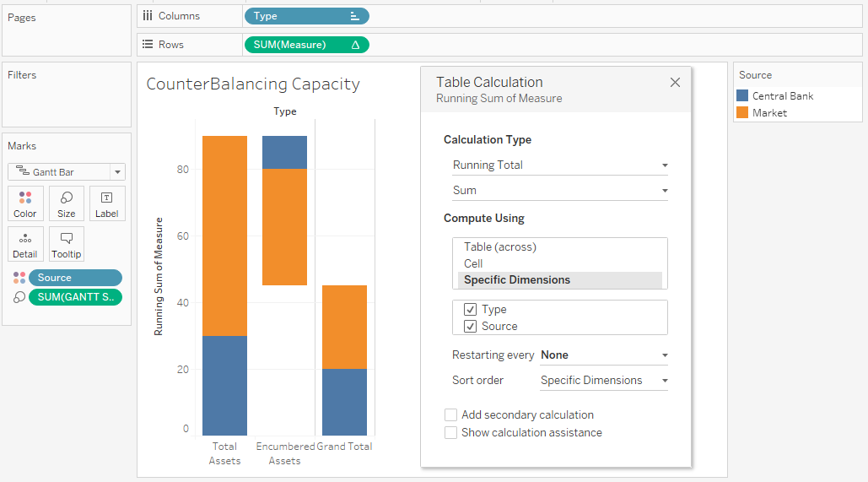Open the Running Total calculation type dropdown

point(559,165)
